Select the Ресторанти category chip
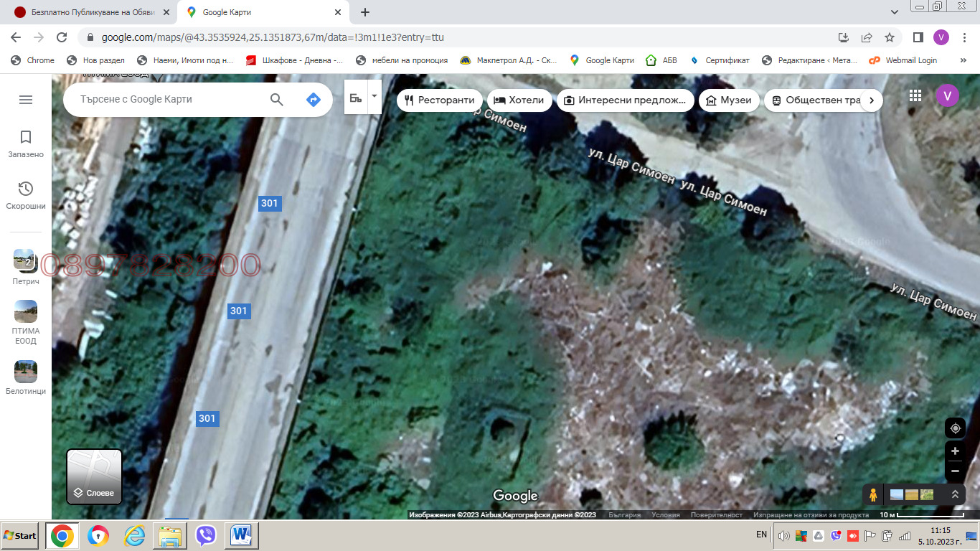This screenshot has width=980, height=551. [439, 100]
